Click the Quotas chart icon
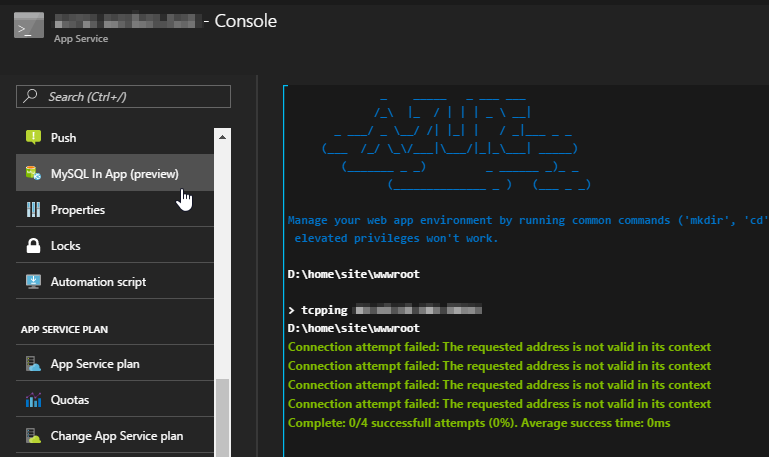The width and height of the screenshot is (769, 457). click(33, 400)
